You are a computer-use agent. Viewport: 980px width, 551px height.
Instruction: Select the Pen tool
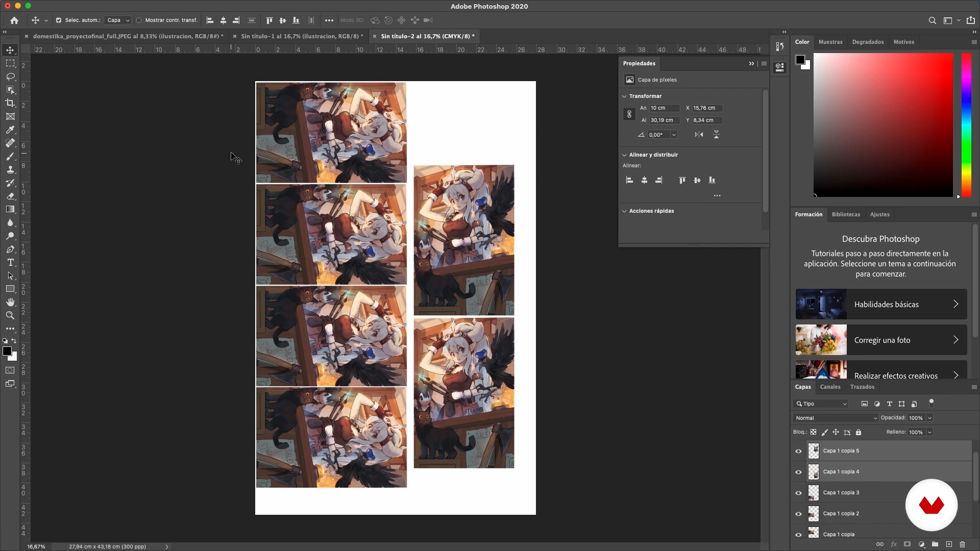point(10,249)
